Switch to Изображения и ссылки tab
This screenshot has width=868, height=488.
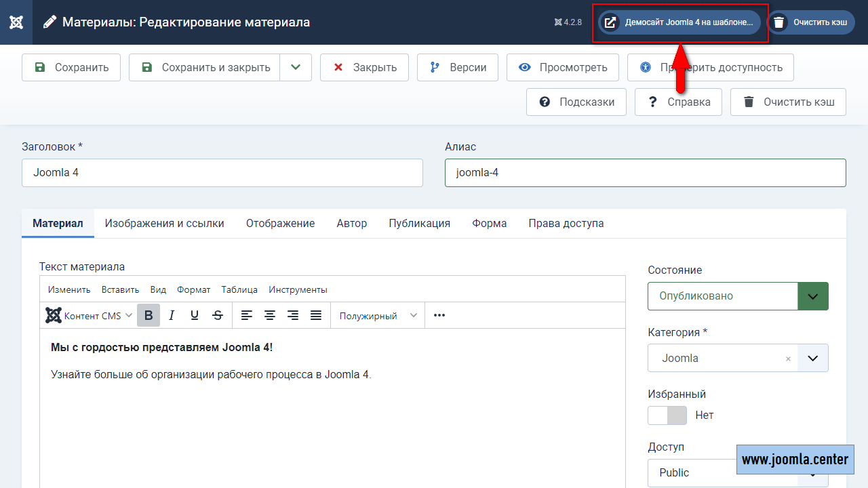click(x=165, y=223)
